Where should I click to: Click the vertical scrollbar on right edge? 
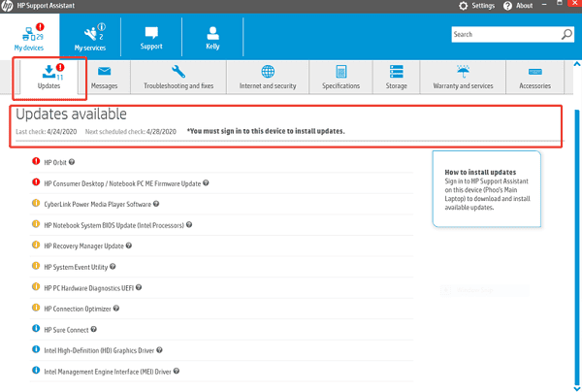click(578, 243)
